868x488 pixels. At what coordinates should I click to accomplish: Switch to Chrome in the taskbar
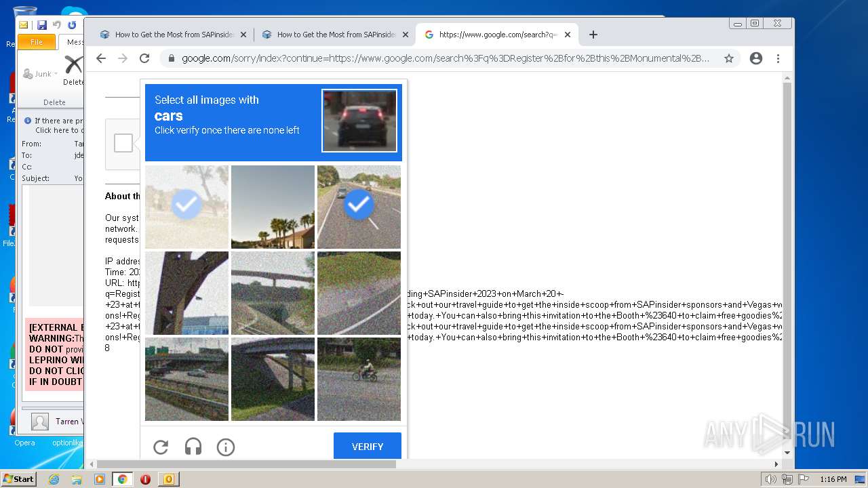(123, 479)
